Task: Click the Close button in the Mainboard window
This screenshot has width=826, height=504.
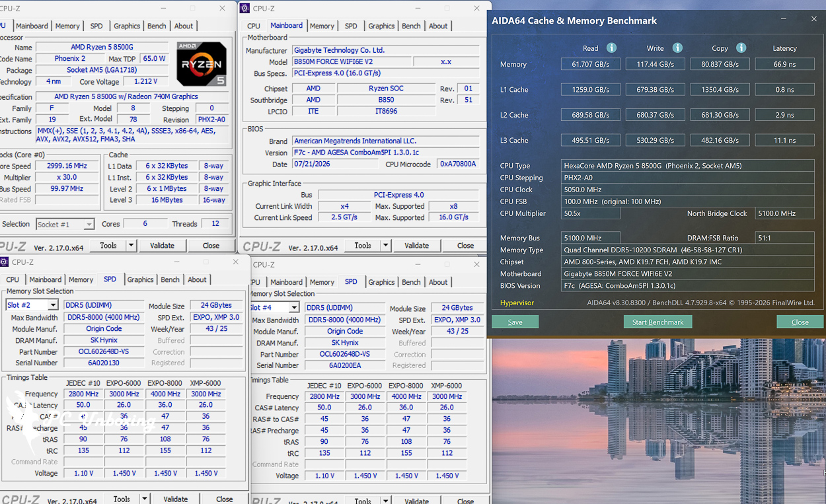Action: (x=465, y=245)
